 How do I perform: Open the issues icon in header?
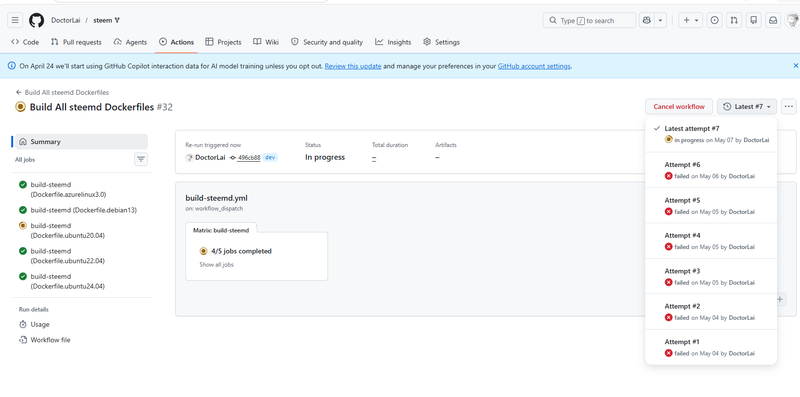point(714,20)
